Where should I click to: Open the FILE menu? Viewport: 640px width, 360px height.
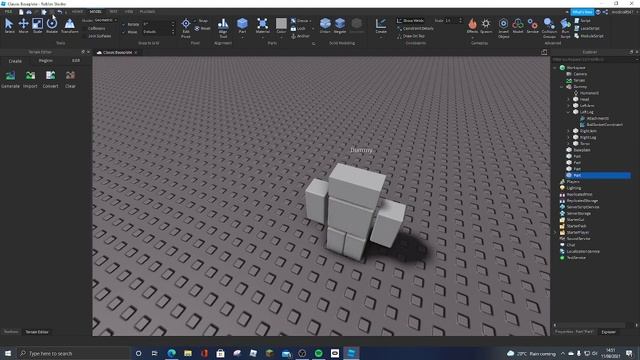click(8, 12)
